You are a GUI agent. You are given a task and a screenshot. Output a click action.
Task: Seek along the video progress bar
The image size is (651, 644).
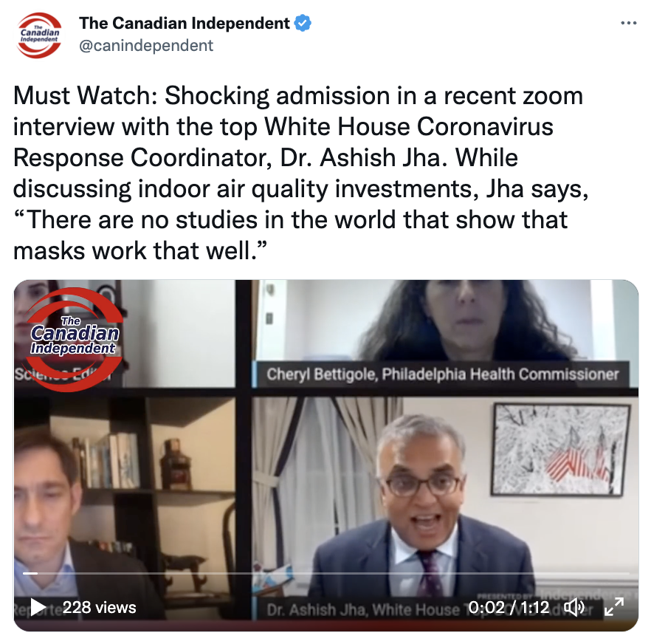tap(326, 573)
